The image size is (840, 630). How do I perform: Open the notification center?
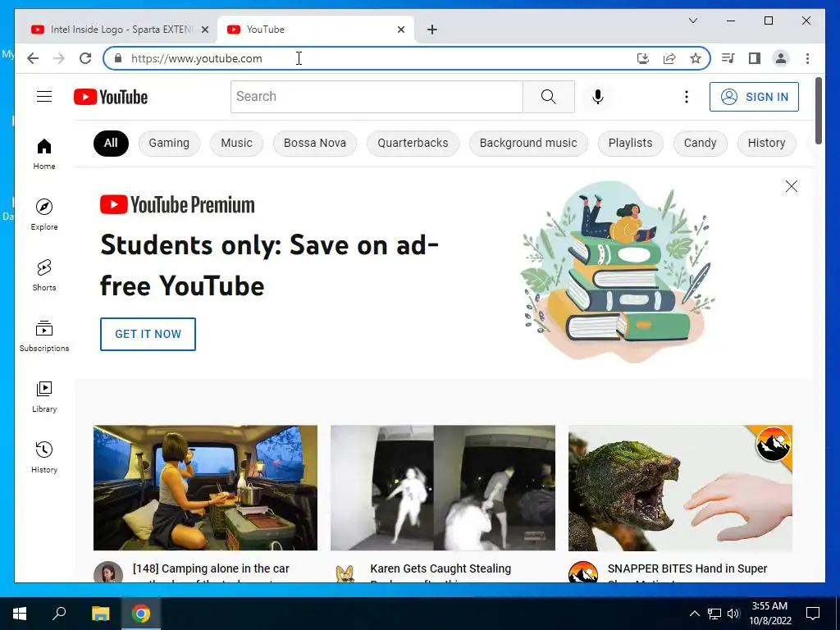click(813, 614)
